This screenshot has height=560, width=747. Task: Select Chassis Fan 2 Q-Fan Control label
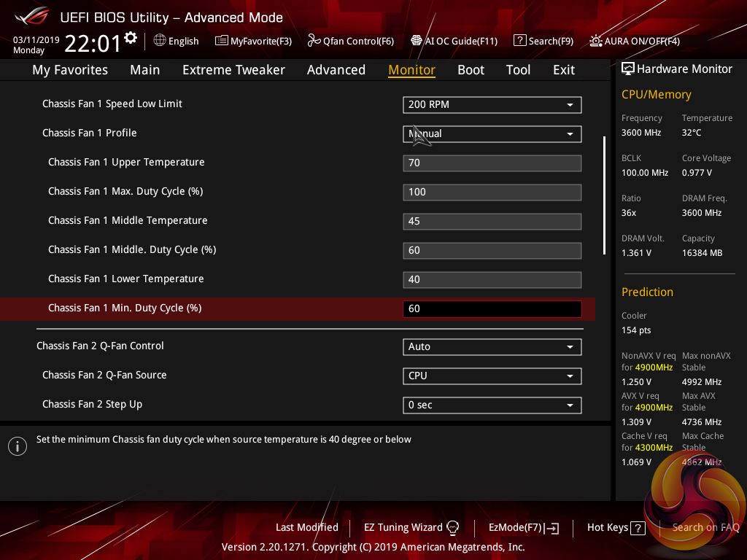pos(100,346)
